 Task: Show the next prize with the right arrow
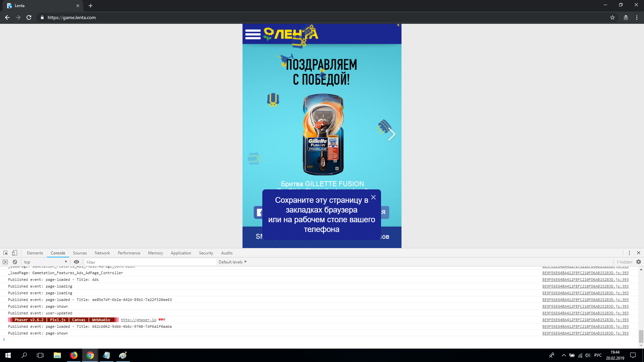391,134
